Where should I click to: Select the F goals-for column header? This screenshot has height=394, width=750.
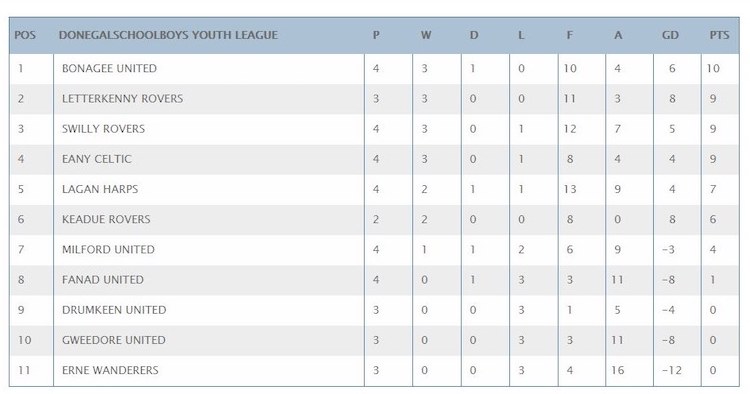[x=569, y=35]
